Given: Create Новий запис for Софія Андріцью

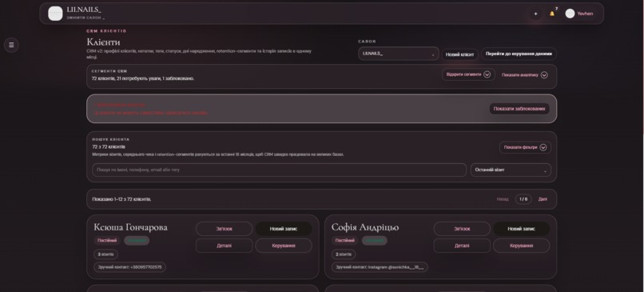Looking at the screenshot, I should tap(521, 229).
